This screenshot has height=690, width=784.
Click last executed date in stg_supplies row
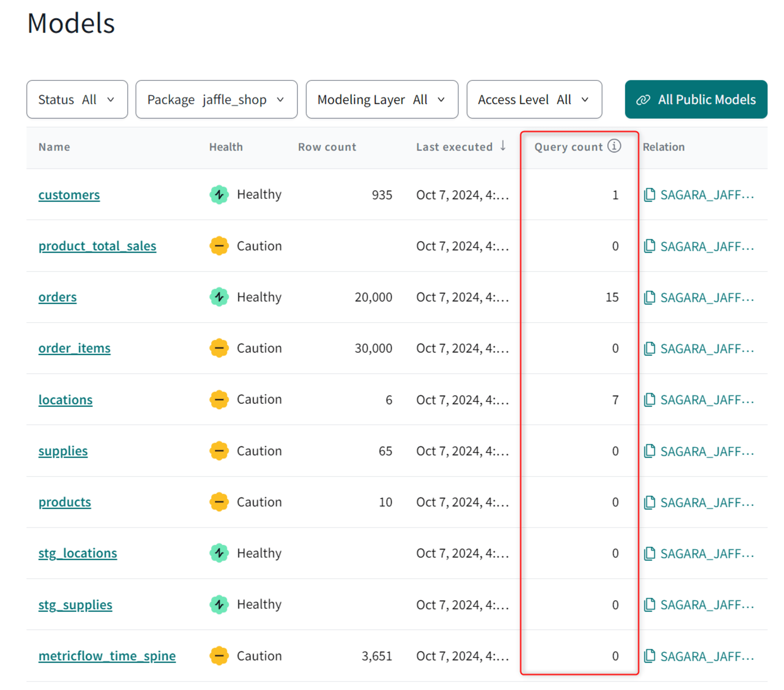click(x=463, y=605)
